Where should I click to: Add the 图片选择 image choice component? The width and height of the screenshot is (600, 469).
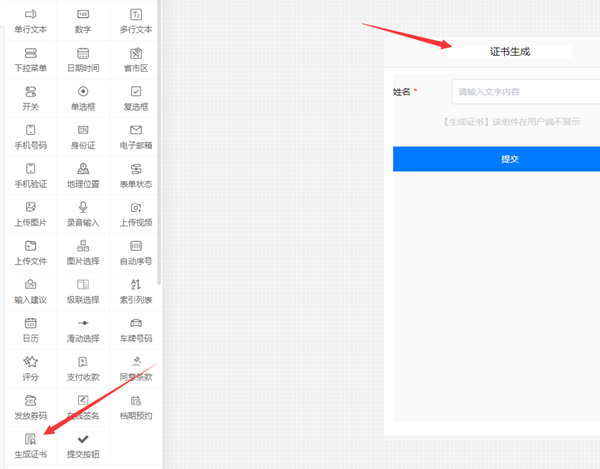(x=83, y=253)
